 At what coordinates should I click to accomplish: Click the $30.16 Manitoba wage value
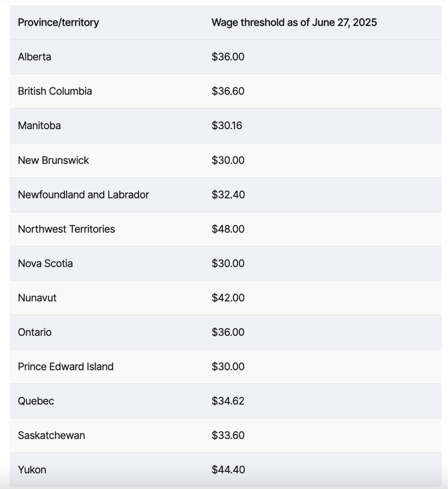(226, 126)
